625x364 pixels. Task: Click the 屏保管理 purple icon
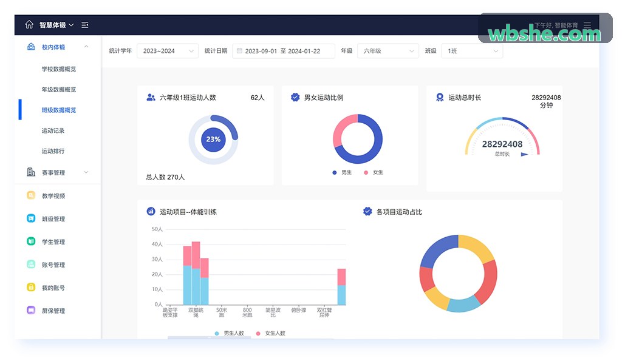coord(31,310)
